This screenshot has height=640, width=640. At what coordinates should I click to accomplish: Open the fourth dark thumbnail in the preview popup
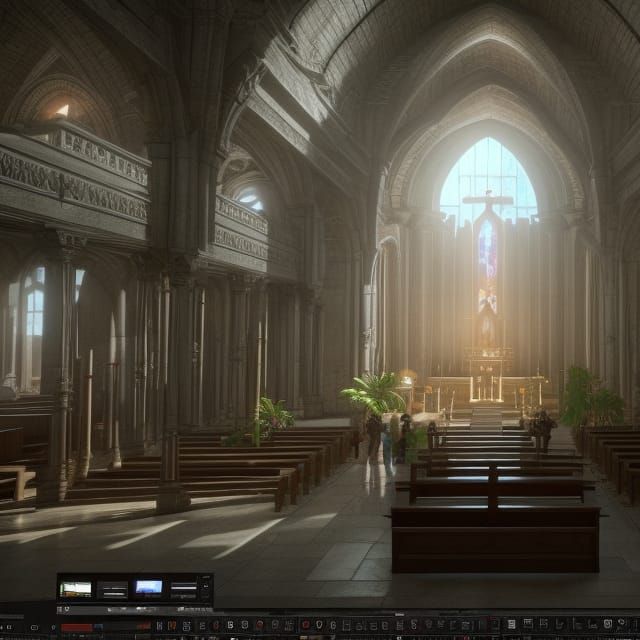click(x=183, y=589)
